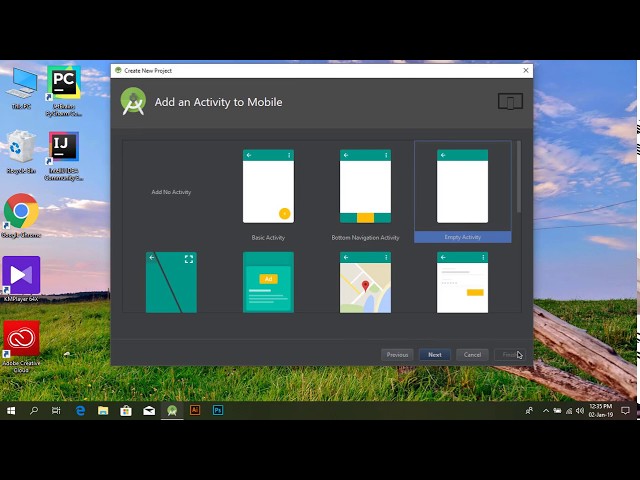The width and height of the screenshot is (640, 480).
Task: Open the Google Chrome desktop shortcut
Action: pos(21,216)
